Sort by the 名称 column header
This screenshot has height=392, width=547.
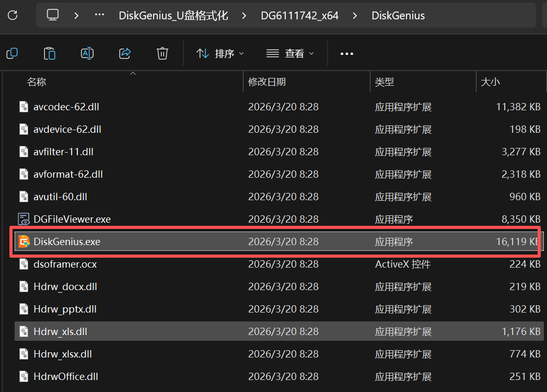pyautogui.click(x=37, y=82)
